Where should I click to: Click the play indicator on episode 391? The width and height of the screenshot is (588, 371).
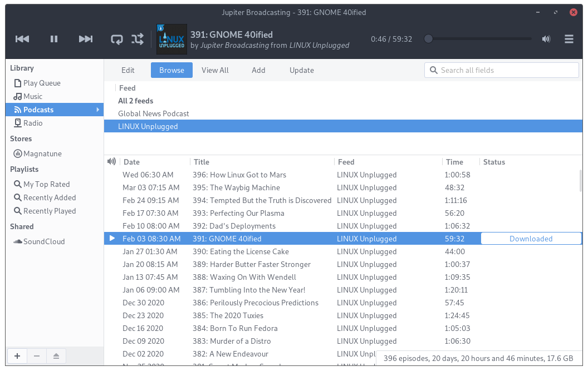tap(112, 238)
